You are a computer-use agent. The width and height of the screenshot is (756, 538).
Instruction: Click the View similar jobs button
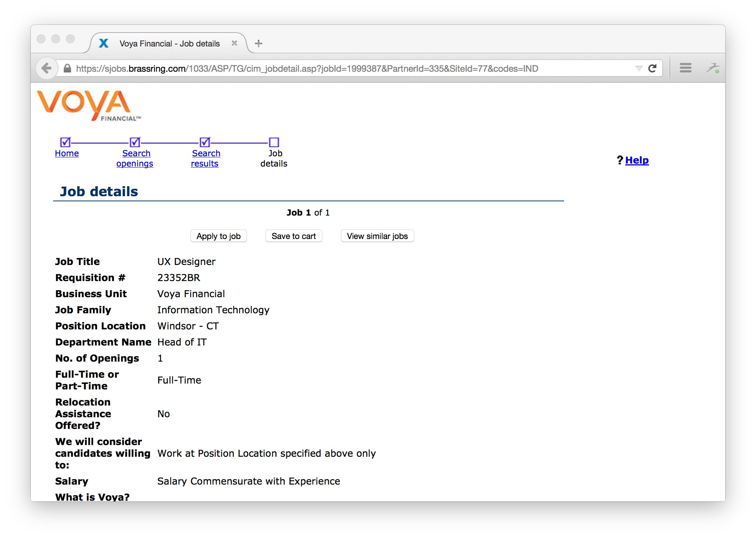(x=377, y=236)
